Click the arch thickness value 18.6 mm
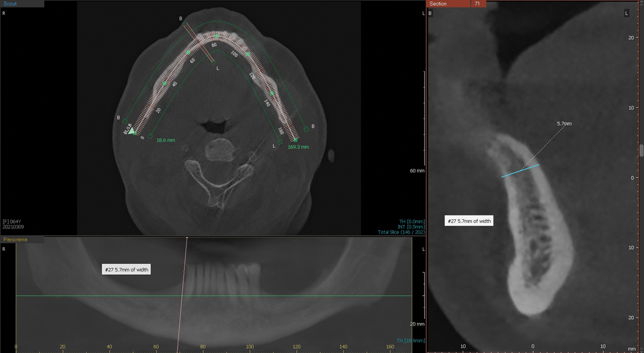This screenshot has height=353, width=644. click(x=165, y=141)
